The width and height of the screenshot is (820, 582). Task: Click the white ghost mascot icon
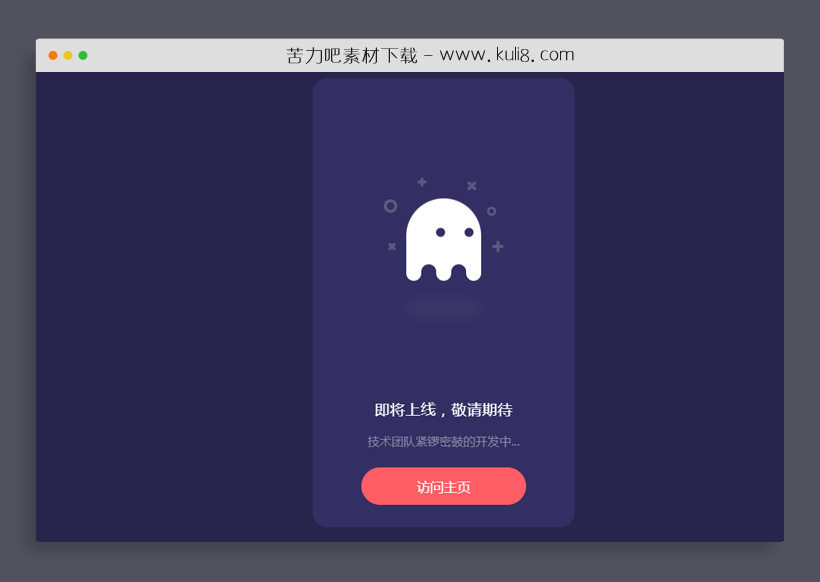(443, 240)
